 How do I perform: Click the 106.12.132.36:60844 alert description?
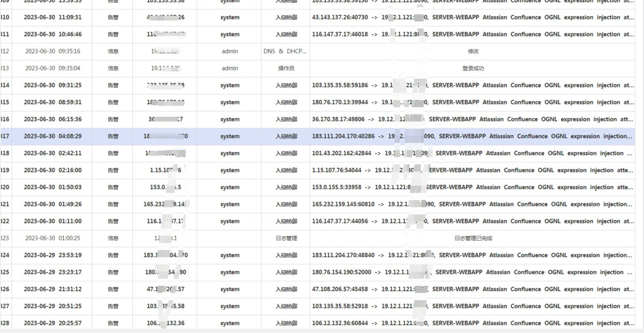(x=473, y=323)
